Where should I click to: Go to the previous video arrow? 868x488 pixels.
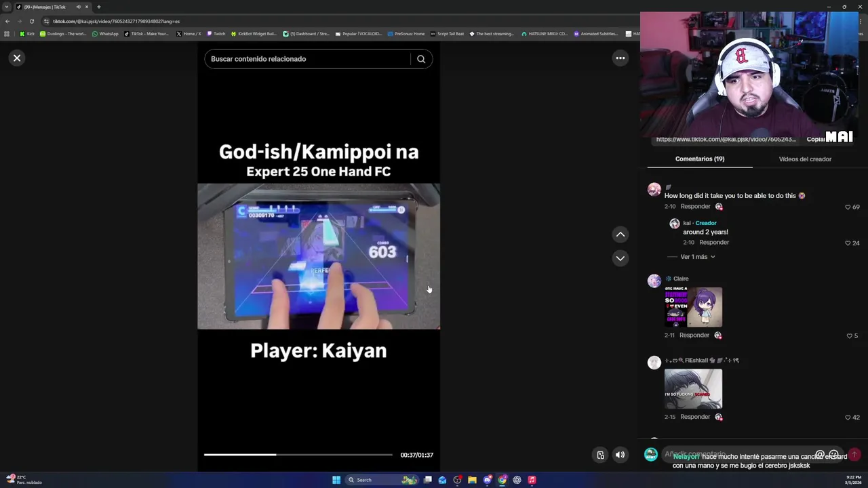(x=620, y=235)
